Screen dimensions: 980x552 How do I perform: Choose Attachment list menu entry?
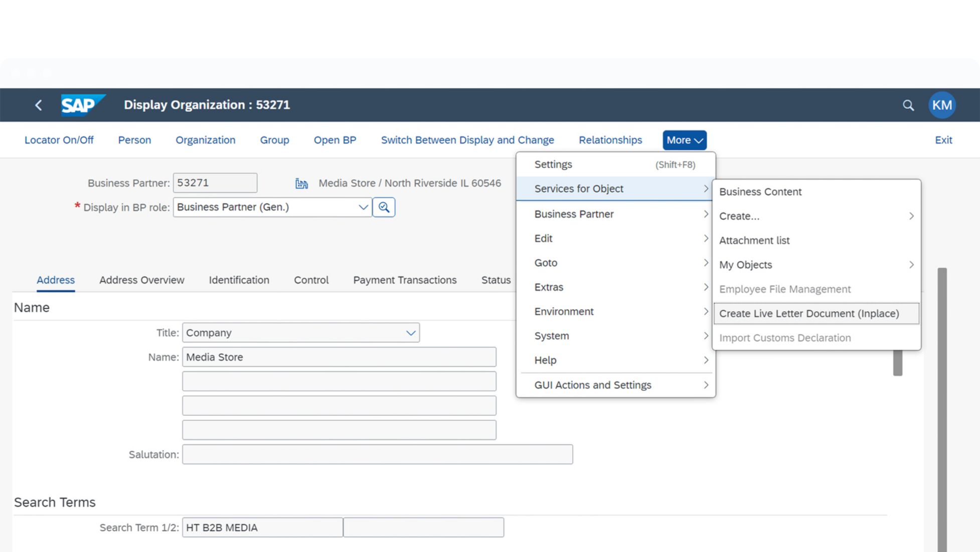754,240
